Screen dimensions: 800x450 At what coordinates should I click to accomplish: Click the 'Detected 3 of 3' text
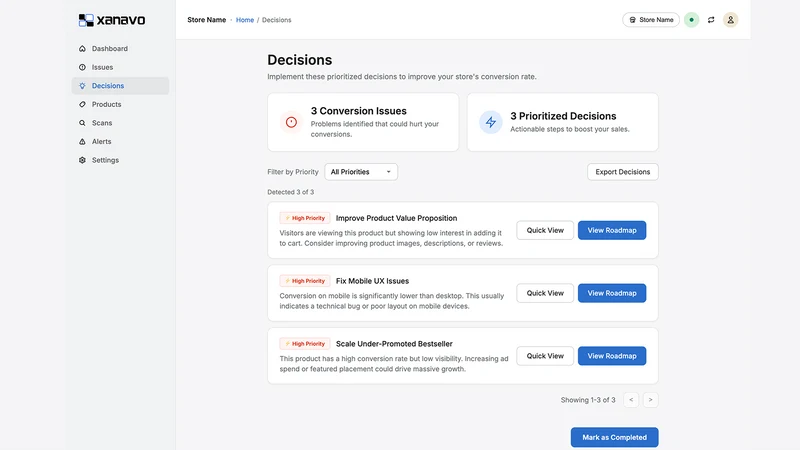pos(291,192)
